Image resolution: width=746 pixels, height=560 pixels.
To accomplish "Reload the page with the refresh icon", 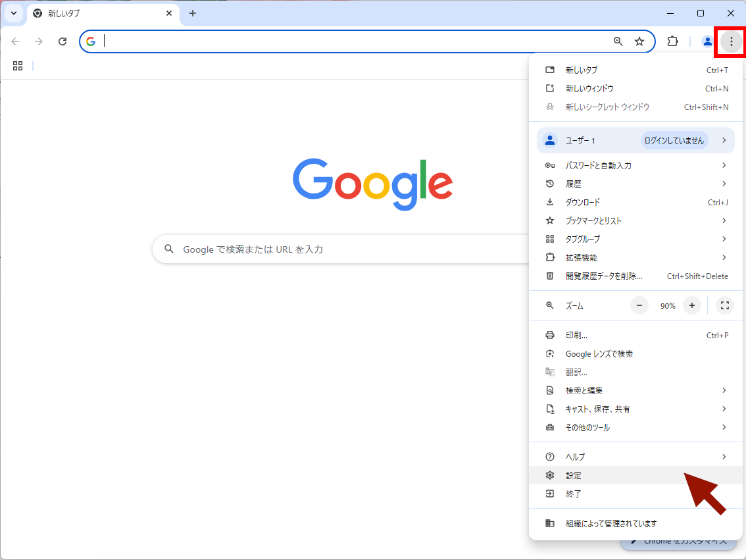I will [62, 41].
